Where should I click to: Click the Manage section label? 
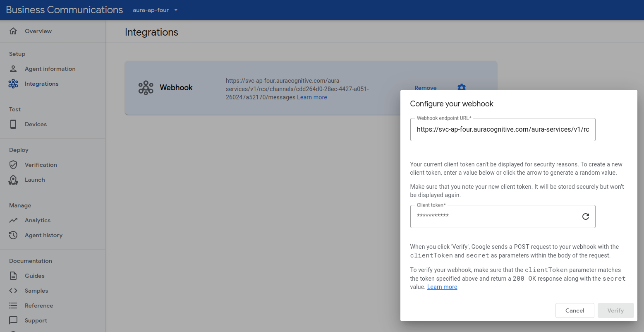[20, 205]
